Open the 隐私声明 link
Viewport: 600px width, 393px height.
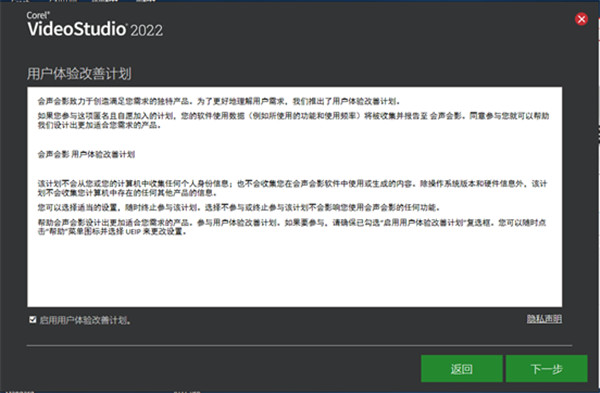pyautogui.click(x=544, y=319)
